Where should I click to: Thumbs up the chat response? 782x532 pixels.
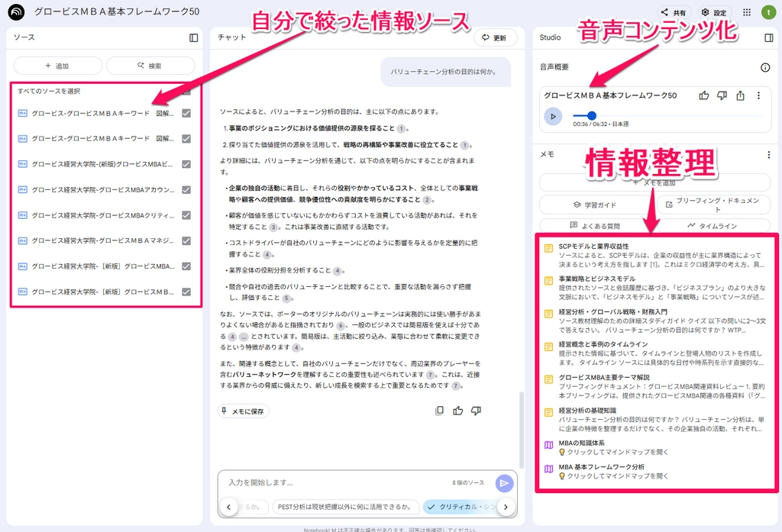(458, 411)
